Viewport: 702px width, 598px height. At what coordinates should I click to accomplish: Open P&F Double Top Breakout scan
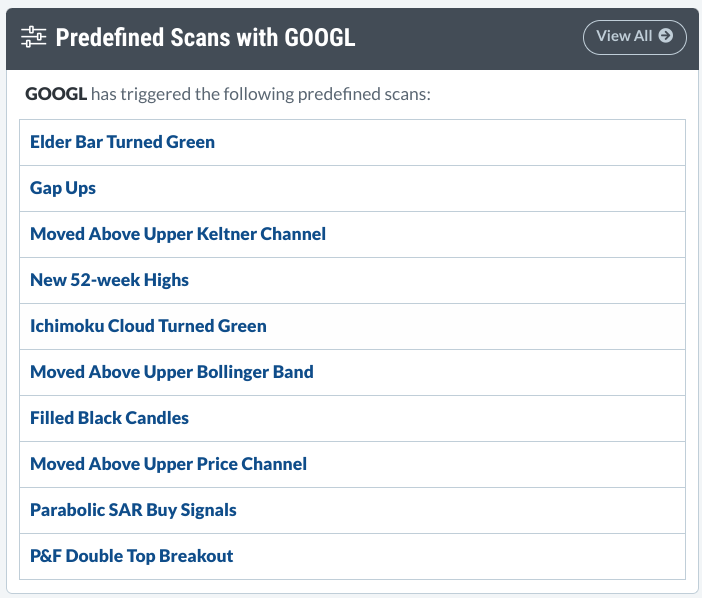pyautogui.click(x=131, y=556)
